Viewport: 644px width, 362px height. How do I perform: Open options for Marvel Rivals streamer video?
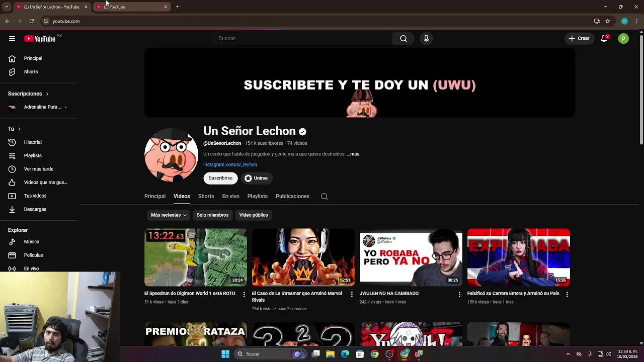pyautogui.click(x=352, y=294)
